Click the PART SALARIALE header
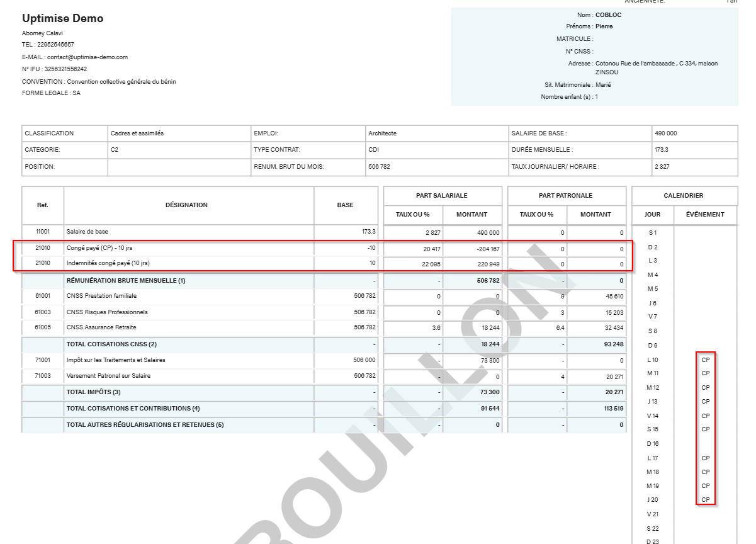 point(442,196)
